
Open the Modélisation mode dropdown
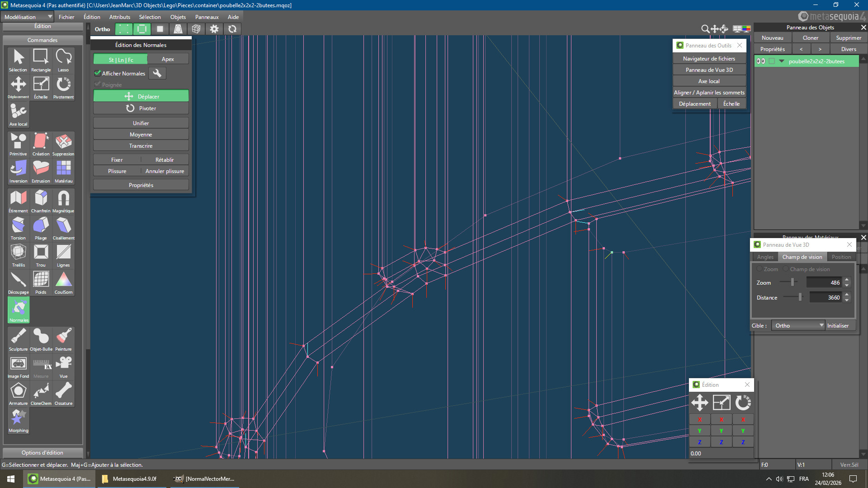[x=28, y=17]
